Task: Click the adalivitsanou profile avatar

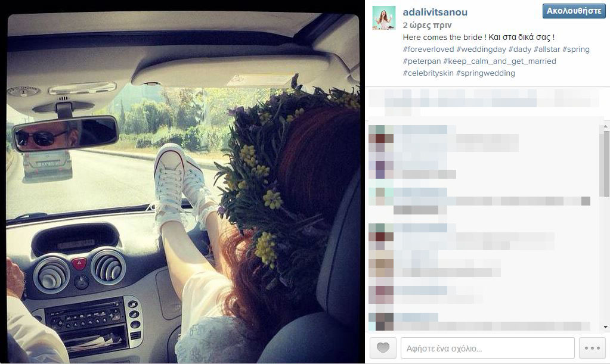Action: pyautogui.click(x=384, y=18)
